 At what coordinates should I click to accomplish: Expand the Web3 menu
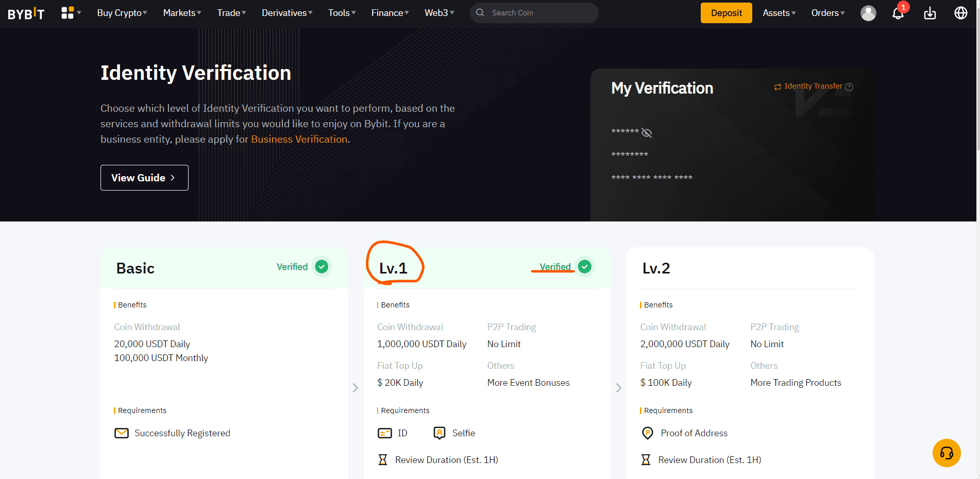click(439, 13)
